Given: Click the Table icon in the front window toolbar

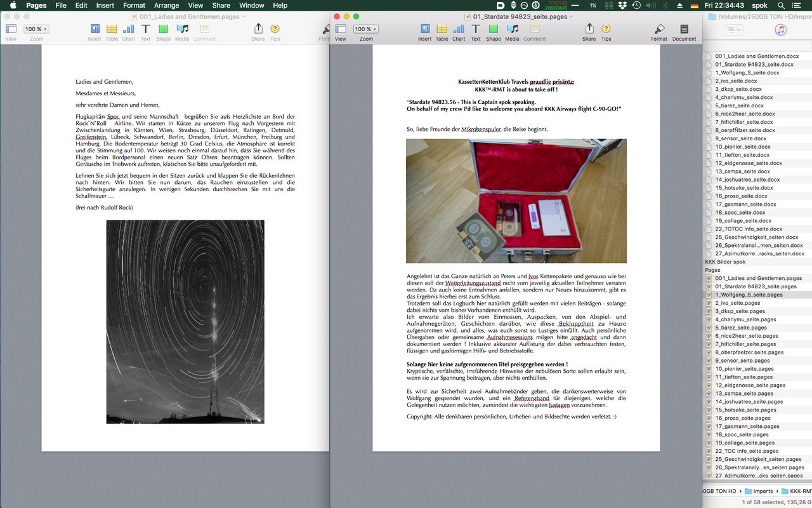Looking at the screenshot, I should tap(442, 29).
